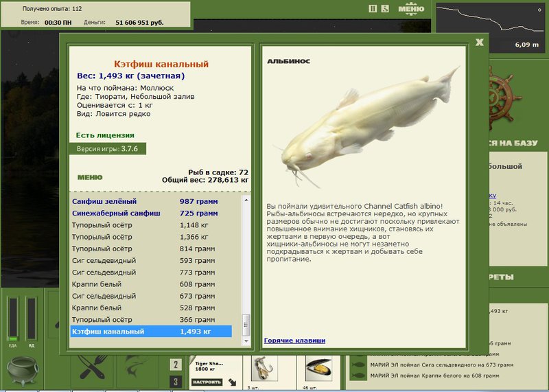
Task: Select the hook tackle slot
Action: (264, 369)
